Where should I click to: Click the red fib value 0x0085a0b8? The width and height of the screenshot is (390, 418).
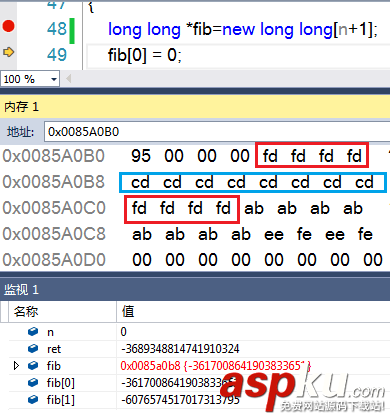pos(150,366)
